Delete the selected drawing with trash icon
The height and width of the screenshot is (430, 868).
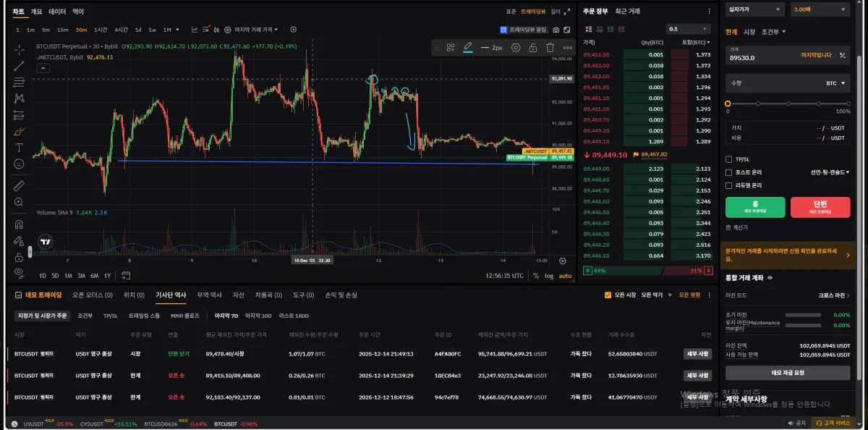[x=549, y=48]
